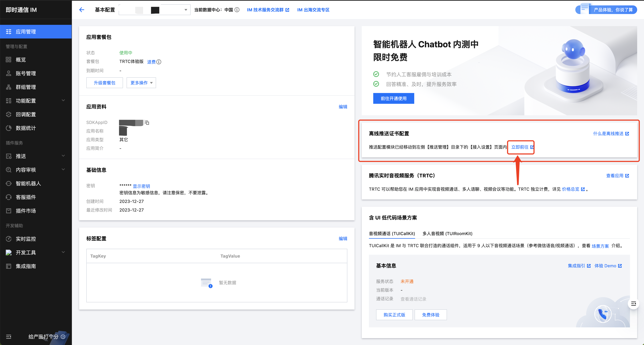
Task: Click the 内容审核 magnifier icon
Action: 8,170
